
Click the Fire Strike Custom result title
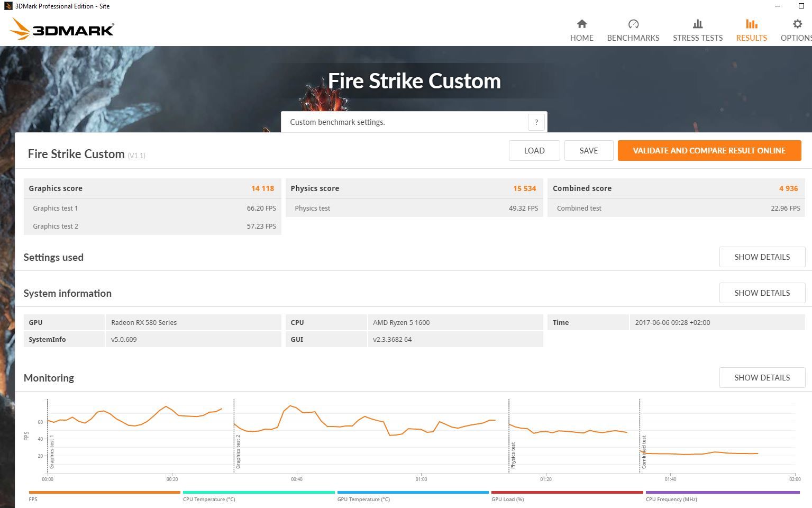(76, 154)
